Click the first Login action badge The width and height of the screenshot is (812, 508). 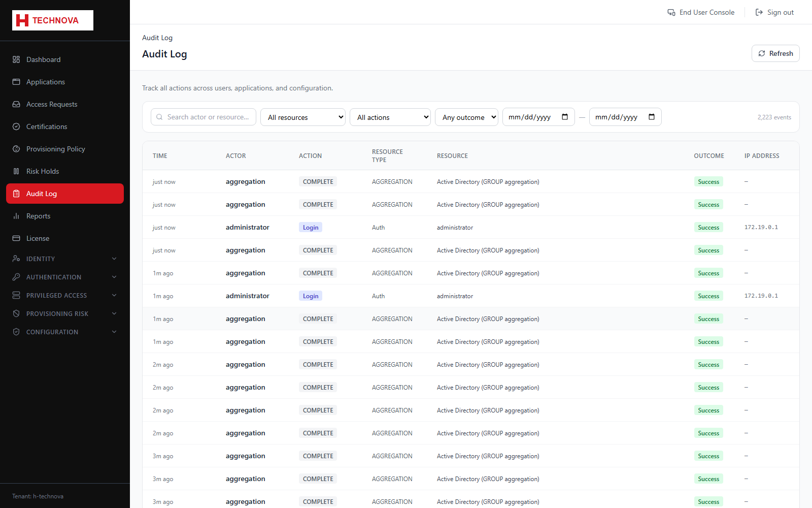click(311, 228)
